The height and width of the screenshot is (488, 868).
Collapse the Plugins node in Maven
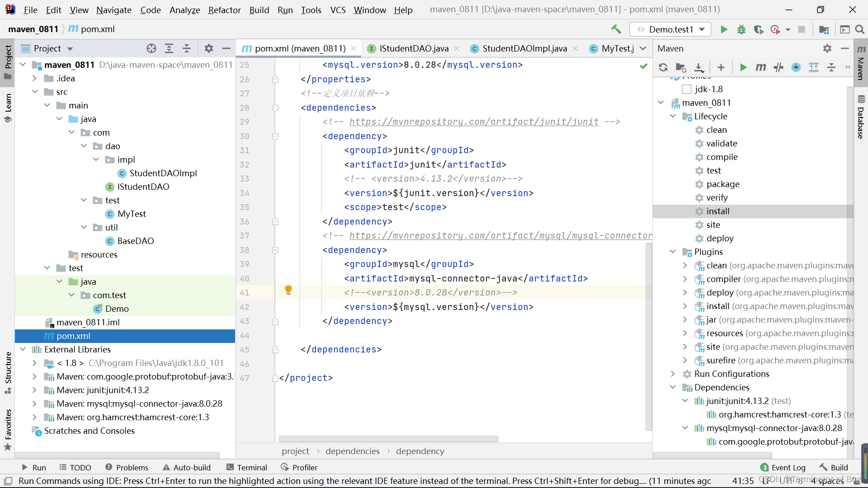[x=673, y=252]
